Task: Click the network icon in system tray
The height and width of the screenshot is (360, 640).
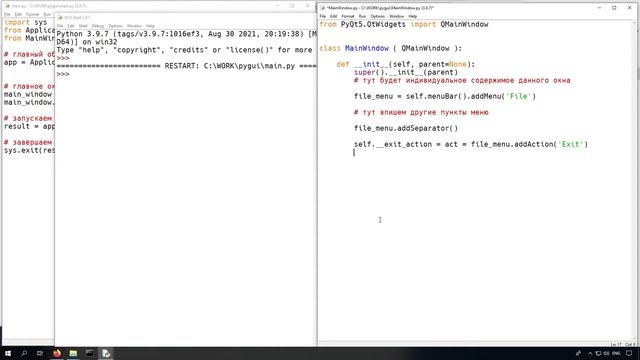Action: tap(598, 353)
